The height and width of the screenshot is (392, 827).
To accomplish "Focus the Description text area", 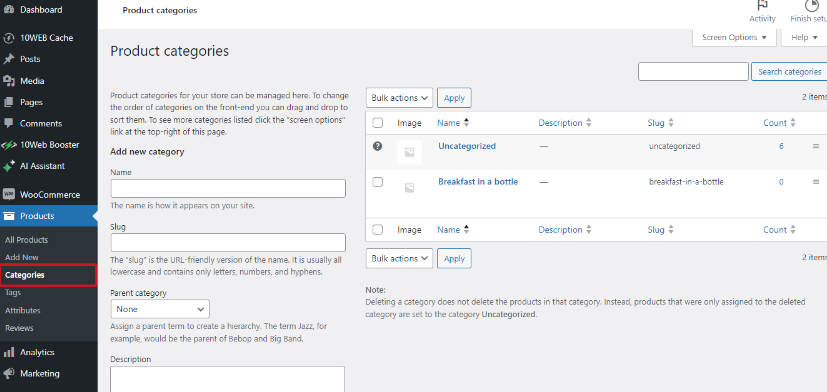I will point(227,379).
